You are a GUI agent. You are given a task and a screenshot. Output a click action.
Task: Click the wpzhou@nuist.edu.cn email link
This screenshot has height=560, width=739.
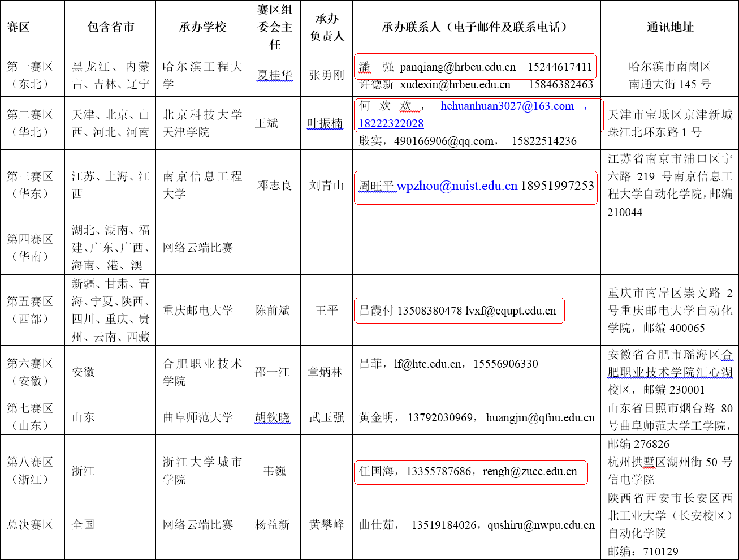click(457, 186)
